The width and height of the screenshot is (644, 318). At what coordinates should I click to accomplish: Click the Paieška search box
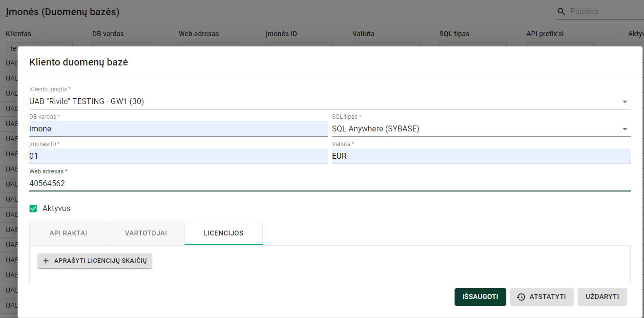605,11
